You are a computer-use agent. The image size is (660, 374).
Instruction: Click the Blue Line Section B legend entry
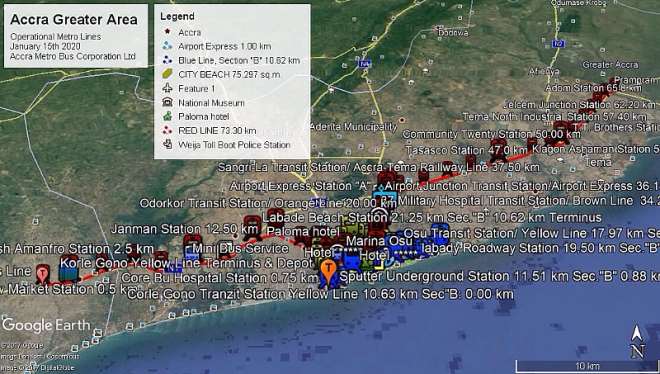[231, 60]
